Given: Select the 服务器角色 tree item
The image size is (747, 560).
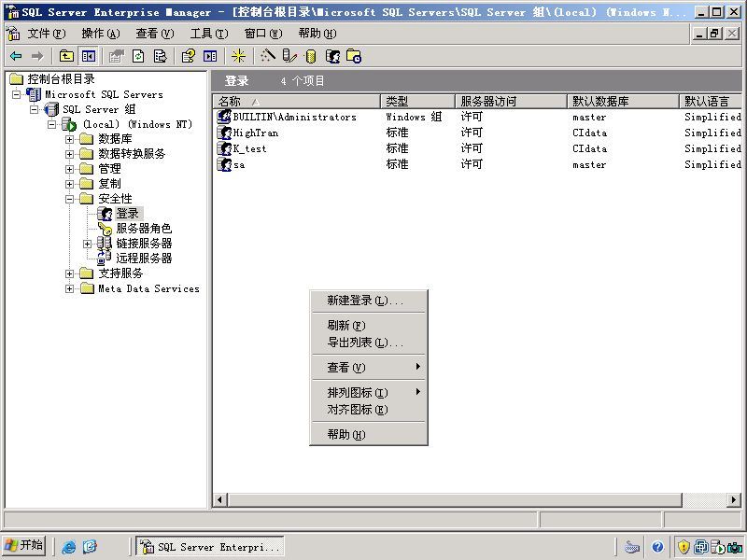Looking at the screenshot, I should coord(144,229).
